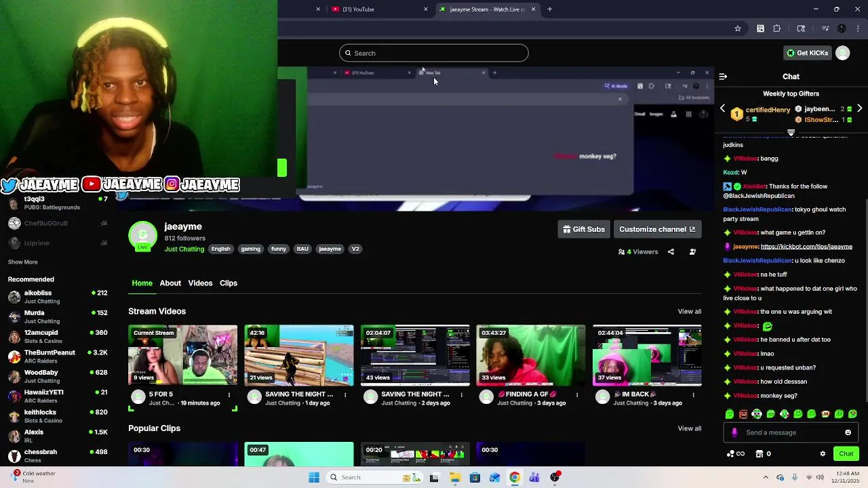Collapse the chat panel icon

coord(723,77)
